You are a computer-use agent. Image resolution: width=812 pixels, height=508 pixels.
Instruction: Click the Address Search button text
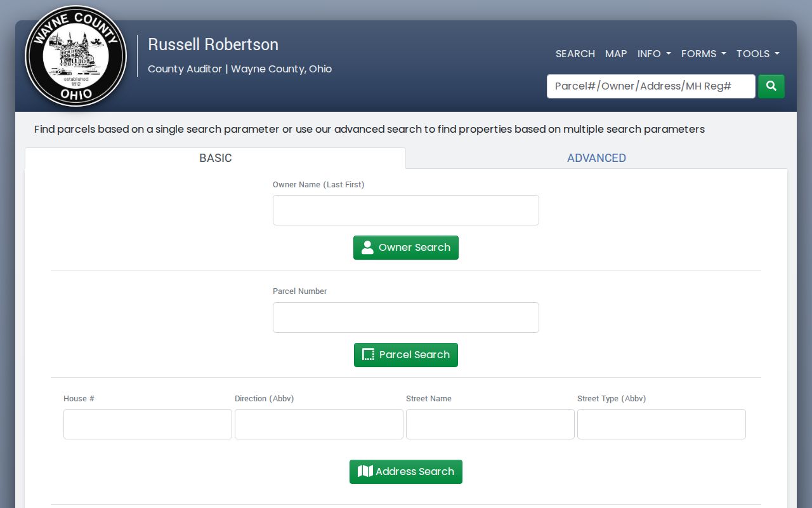pyautogui.click(x=415, y=471)
